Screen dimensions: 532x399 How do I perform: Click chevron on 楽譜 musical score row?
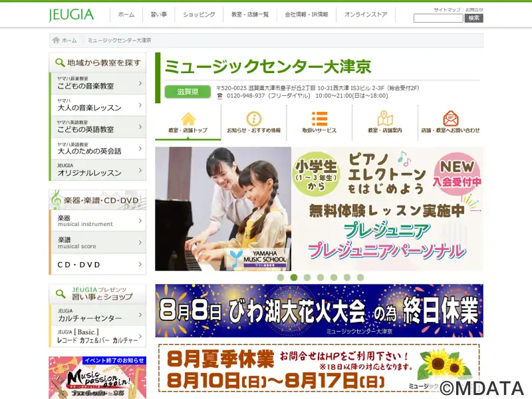[140, 243]
